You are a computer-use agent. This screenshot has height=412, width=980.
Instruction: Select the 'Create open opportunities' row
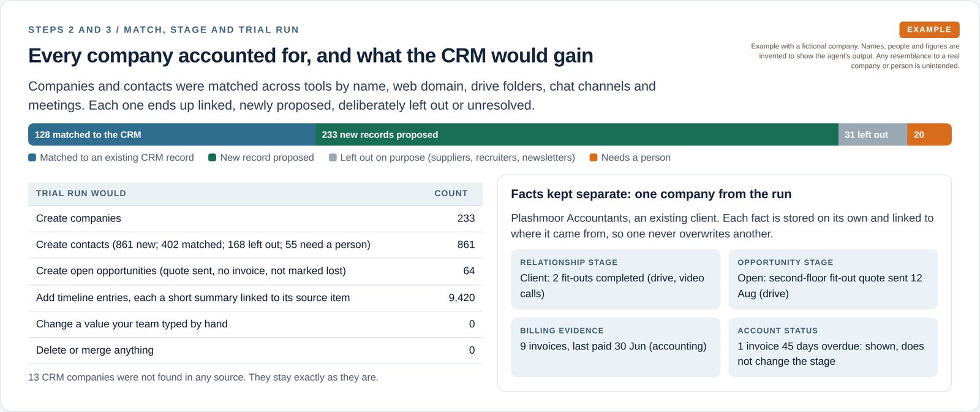pyautogui.click(x=255, y=271)
